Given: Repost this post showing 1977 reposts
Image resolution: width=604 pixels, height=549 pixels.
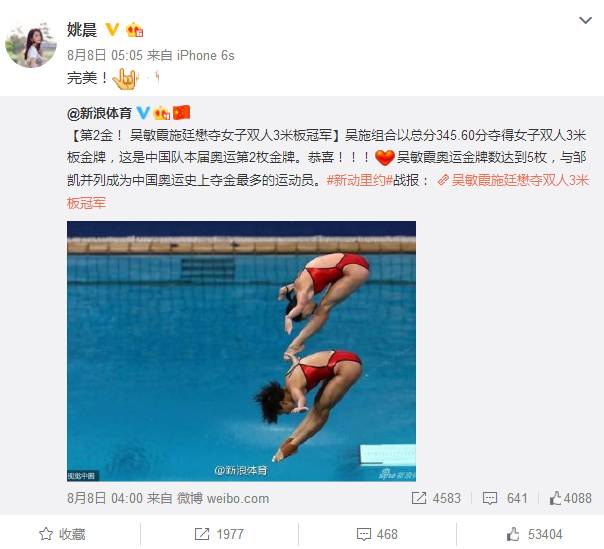Looking at the screenshot, I should click(x=219, y=534).
